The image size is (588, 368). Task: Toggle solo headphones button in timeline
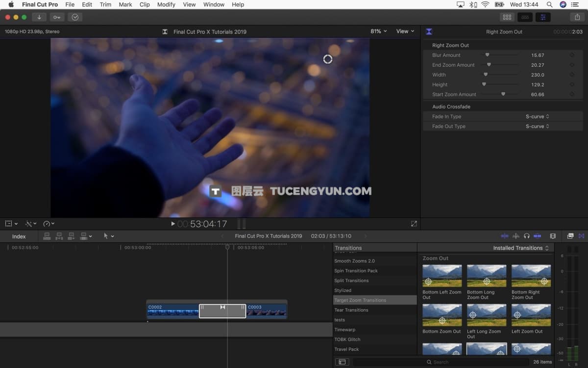[527, 236]
